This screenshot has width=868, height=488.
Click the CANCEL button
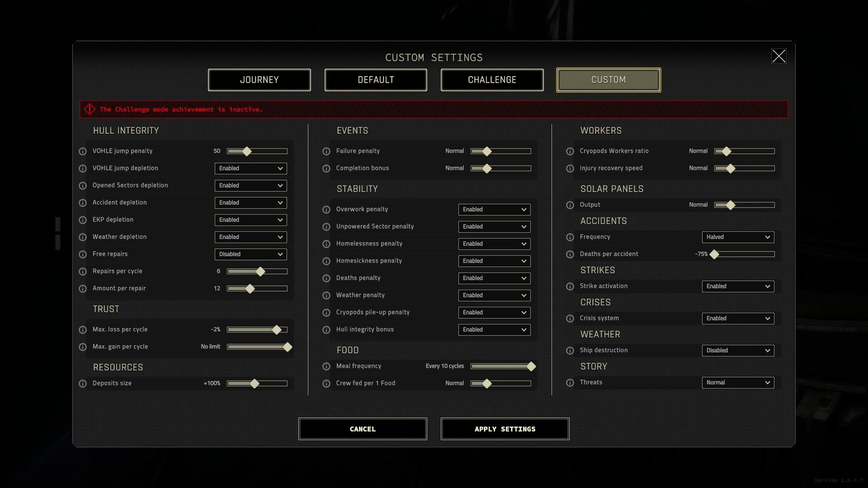(x=363, y=428)
